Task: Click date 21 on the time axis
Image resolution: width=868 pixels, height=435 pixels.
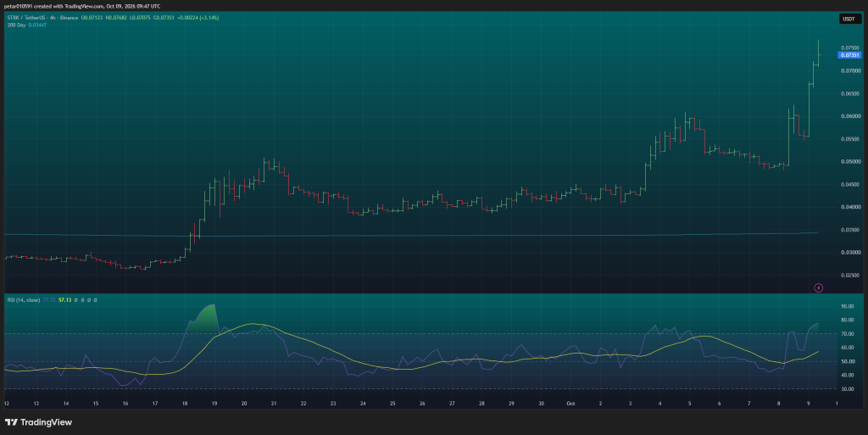Action: [274, 404]
